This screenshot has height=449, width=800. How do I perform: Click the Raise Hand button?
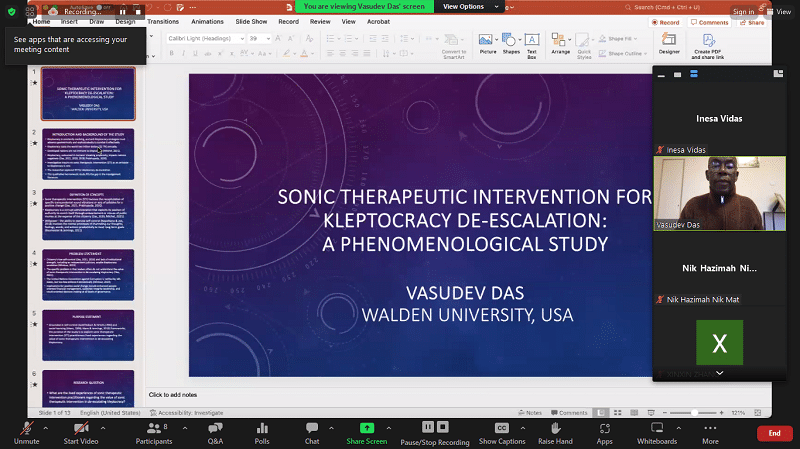pos(555,427)
